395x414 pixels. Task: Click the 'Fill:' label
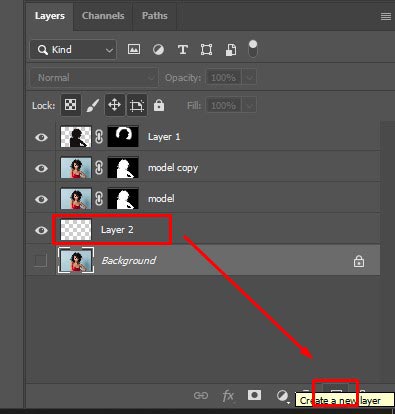(194, 106)
